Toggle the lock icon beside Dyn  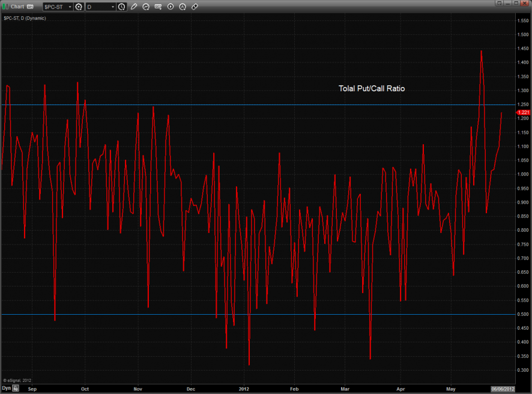click(x=16, y=389)
